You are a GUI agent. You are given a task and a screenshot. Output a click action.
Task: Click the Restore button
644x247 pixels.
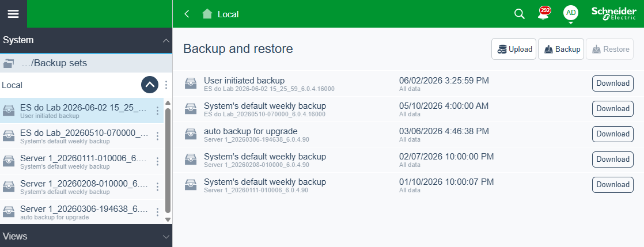pos(610,50)
